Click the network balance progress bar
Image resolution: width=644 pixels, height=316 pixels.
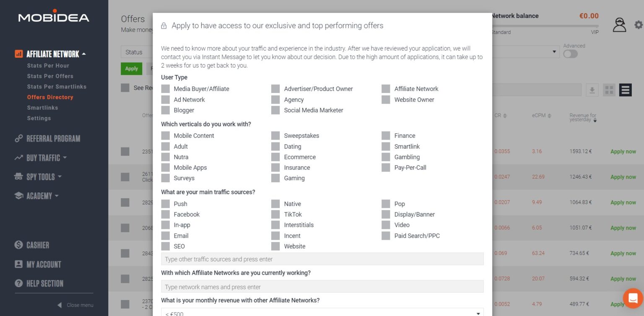pyautogui.click(x=545, y=26)
